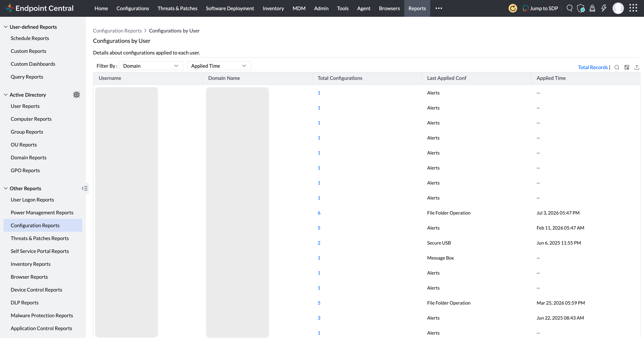Open GPO Reports in sidebar

[x=25, y=170]
